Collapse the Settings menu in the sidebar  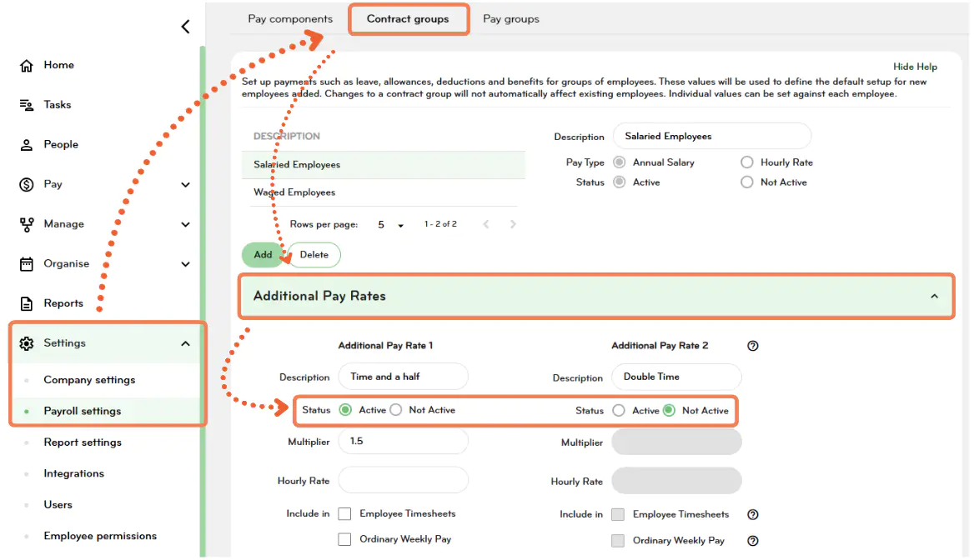click(185, 342)
